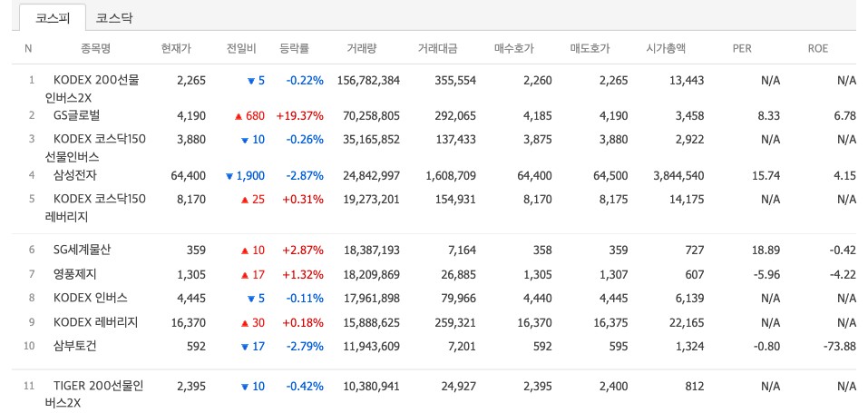Open the 삼부토건 stock link

[x=75, y=346]
